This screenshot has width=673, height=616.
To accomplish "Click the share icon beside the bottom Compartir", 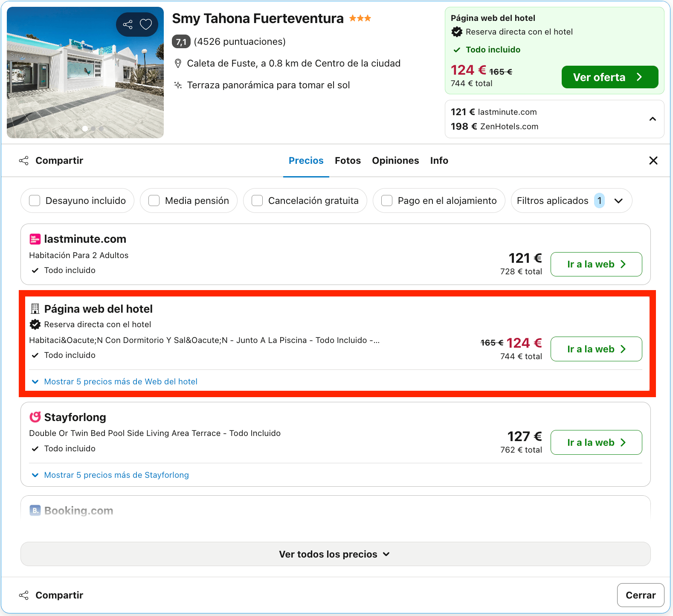I will (x=24, y=595).
